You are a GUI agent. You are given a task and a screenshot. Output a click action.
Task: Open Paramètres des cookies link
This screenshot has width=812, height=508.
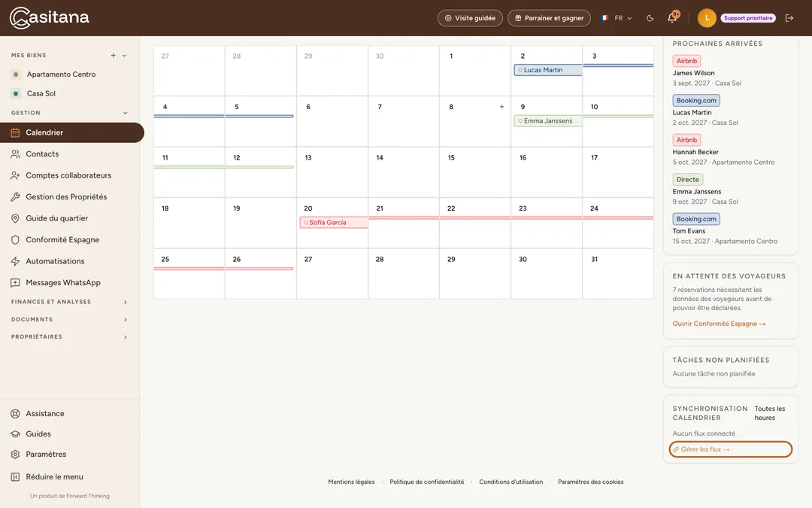coord(590,482)
